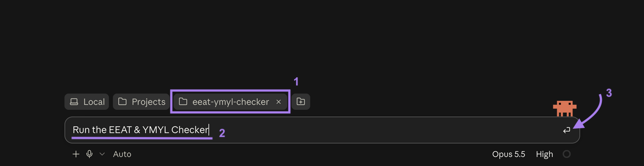Click the folder icon in the eeat-ymyl-checker chip
This screenshot has height=166, width=644.
click(x=183, y=102)
